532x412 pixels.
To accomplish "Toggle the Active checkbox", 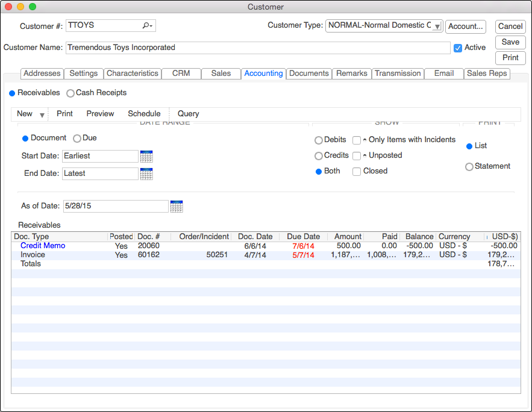I will click(x=458, y=48).
